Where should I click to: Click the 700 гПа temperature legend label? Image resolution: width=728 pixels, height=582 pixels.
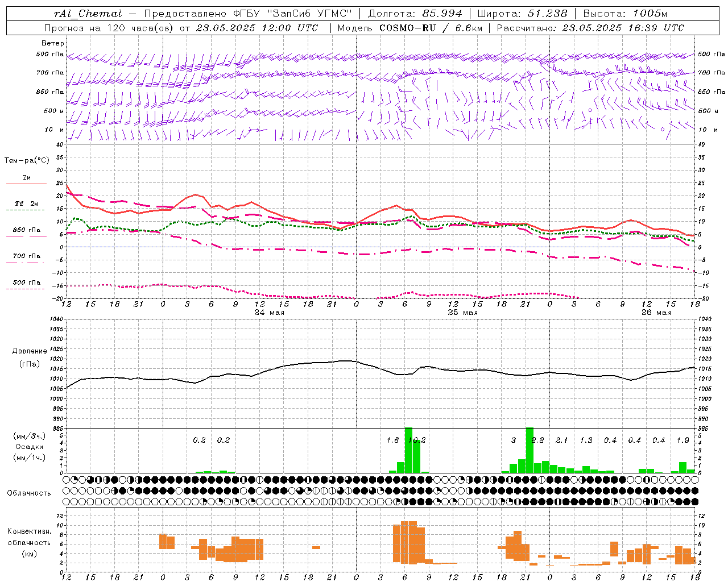27,256
